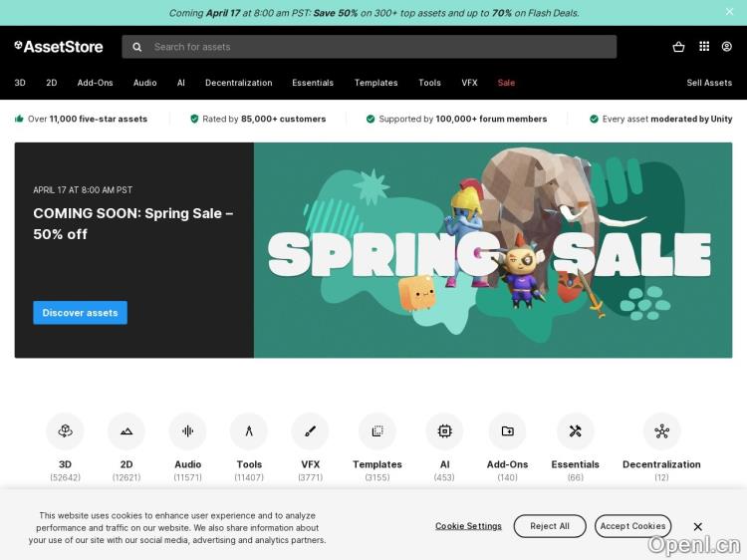Click 'Over 11,000 five-star assets' text
The height and width of the screenshot is (560, 747).
point(88,119)
